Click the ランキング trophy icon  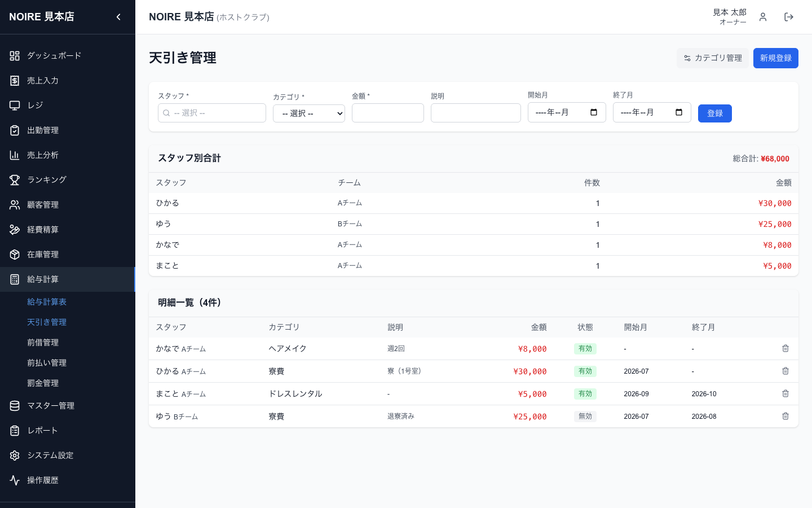coord(15,180)
